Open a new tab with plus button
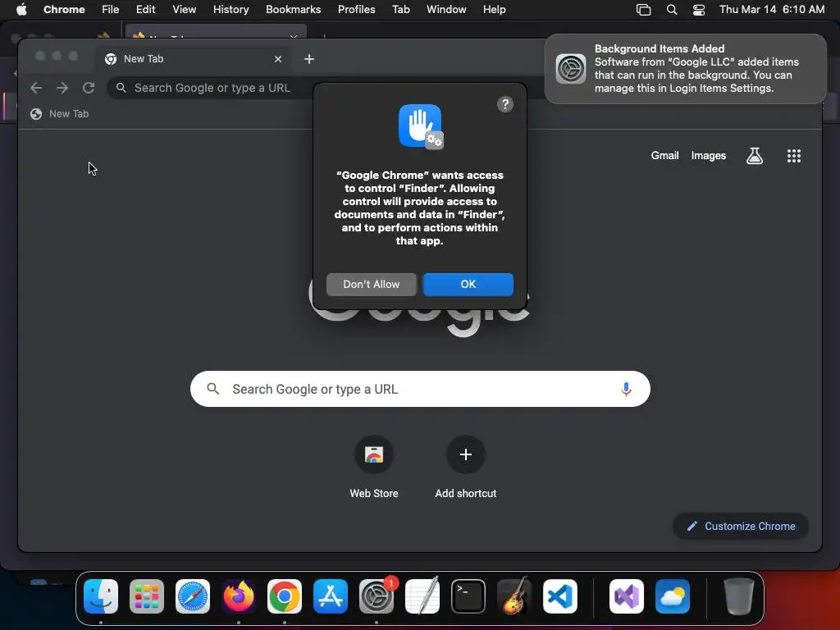The image size is (840, 630). tap(309, 59)
